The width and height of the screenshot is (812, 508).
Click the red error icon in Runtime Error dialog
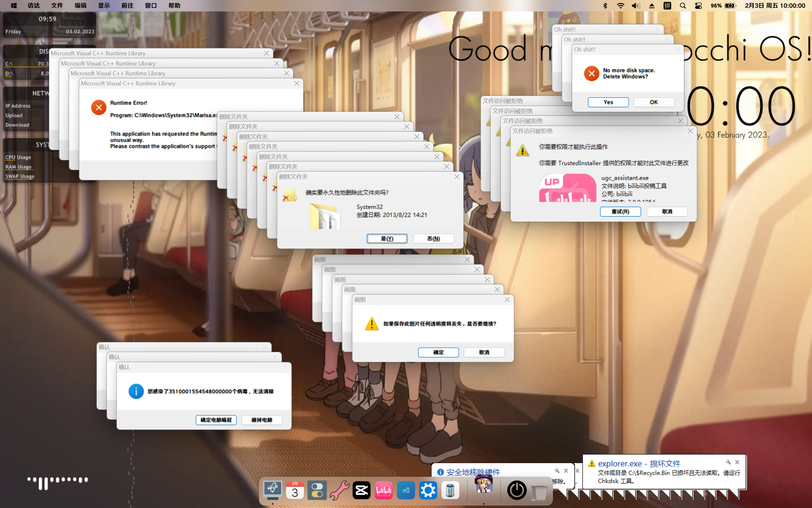tap(99, 108)
